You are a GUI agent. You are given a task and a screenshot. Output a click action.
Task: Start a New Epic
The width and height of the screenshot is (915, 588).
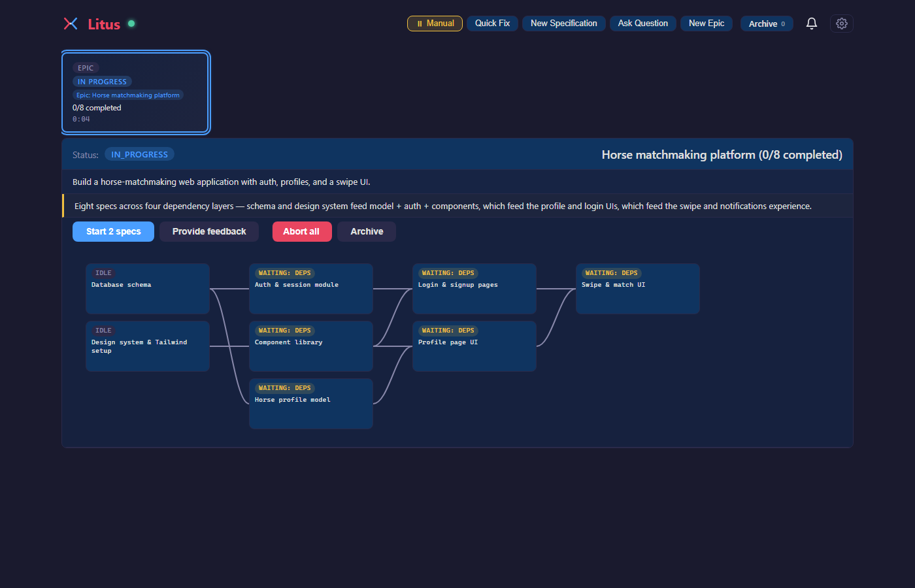click(707, 24)
